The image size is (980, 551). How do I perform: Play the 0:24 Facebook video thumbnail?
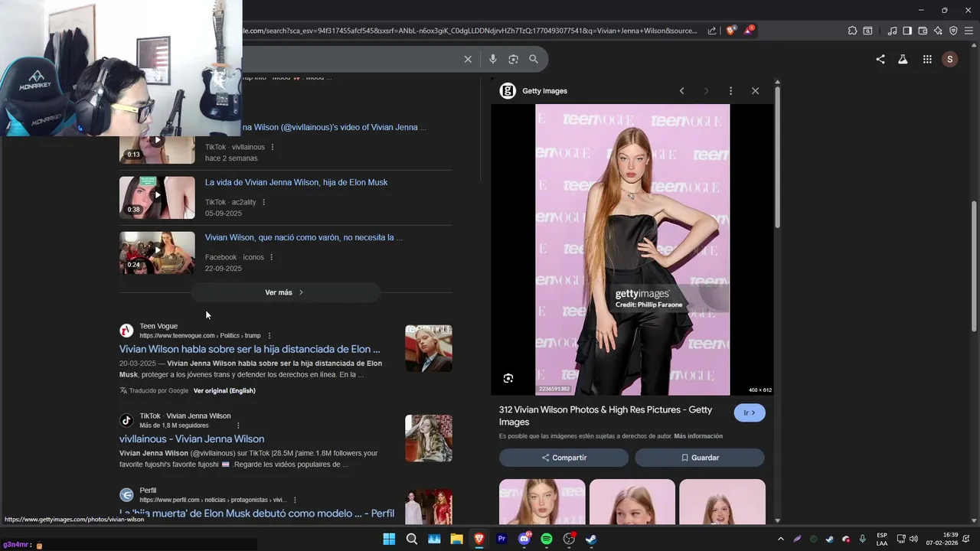tap(157, 253)
